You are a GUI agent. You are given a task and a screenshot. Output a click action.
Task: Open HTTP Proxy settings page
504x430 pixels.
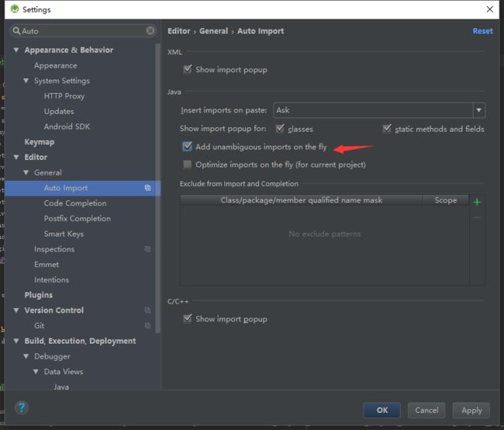[x=64, y=96]
